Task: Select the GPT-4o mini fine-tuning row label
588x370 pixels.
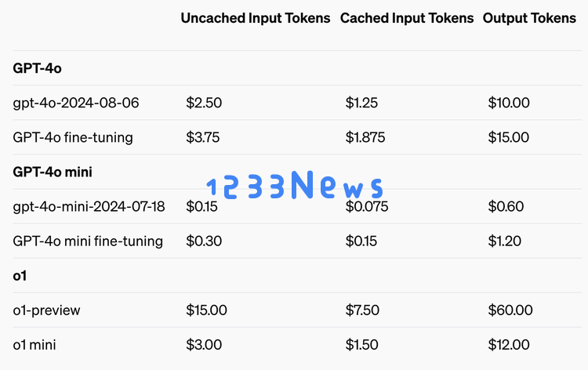Action: pos(88,241)
